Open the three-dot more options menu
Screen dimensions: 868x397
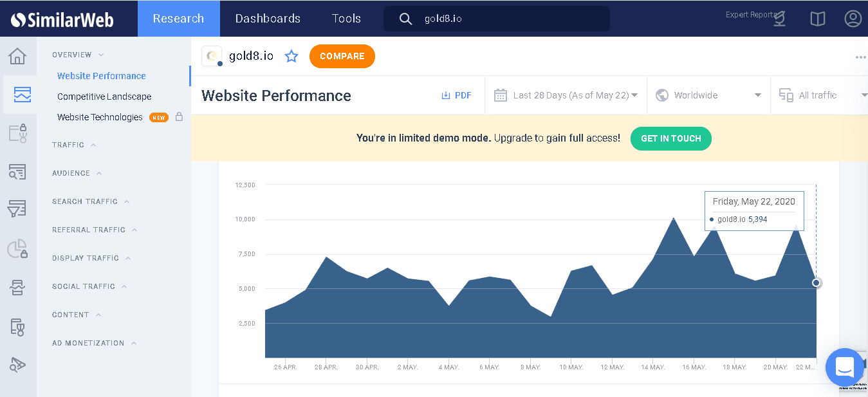pos(860,57)
